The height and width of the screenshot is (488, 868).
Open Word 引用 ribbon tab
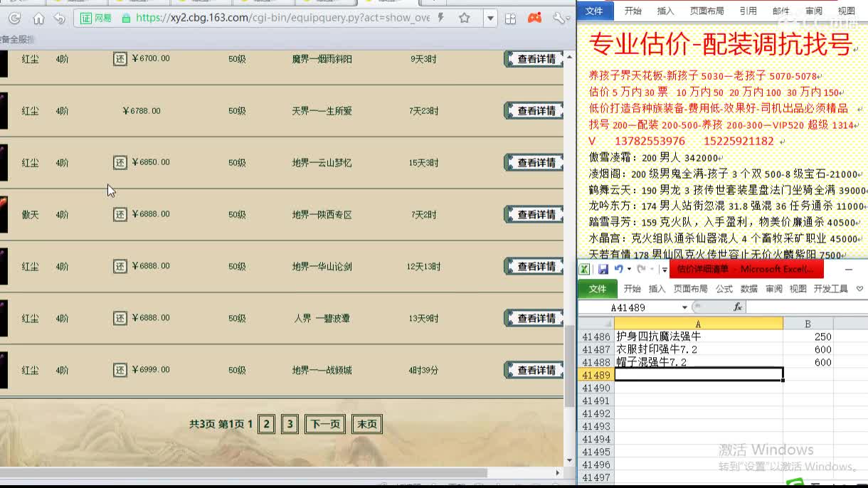tap(748, 11)
